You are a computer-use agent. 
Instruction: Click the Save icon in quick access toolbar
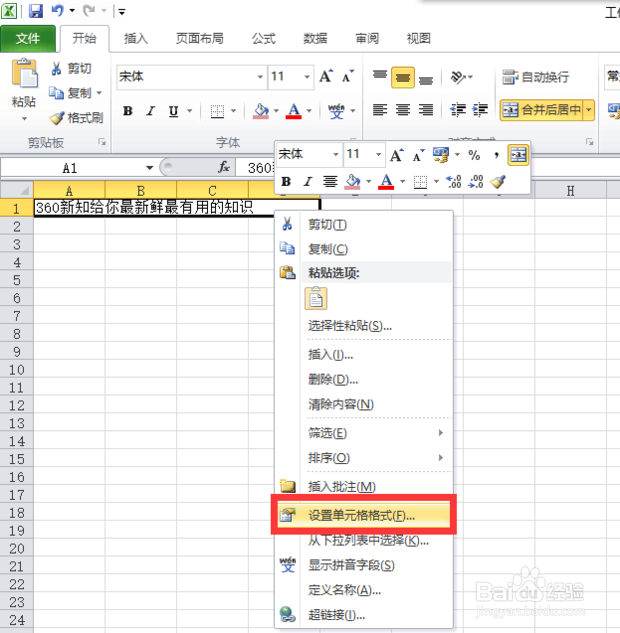(x=36, y=11)
